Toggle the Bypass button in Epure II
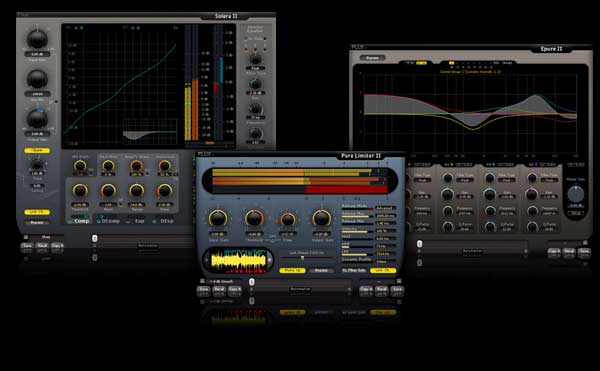600x371 pixels. [x=372, y=58]
